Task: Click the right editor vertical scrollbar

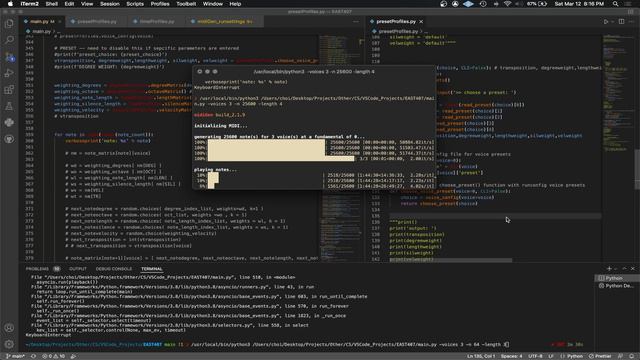Action: [637, 169]
